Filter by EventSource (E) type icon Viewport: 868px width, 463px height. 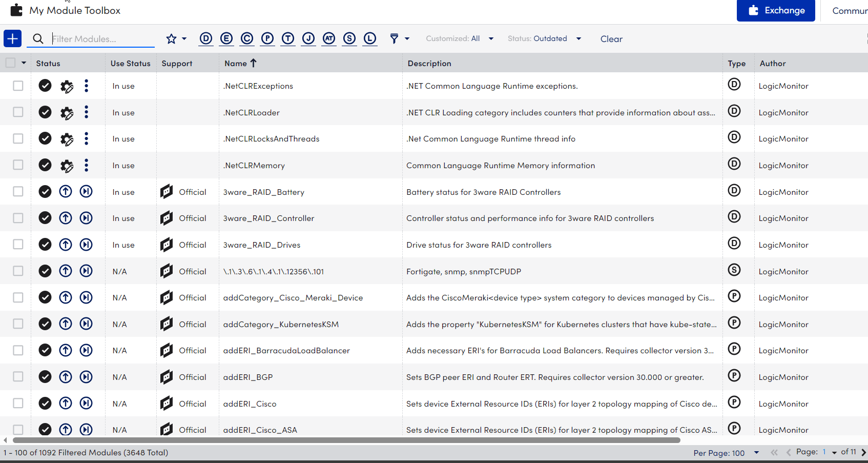pyautogui.click(x=226, y=38)
